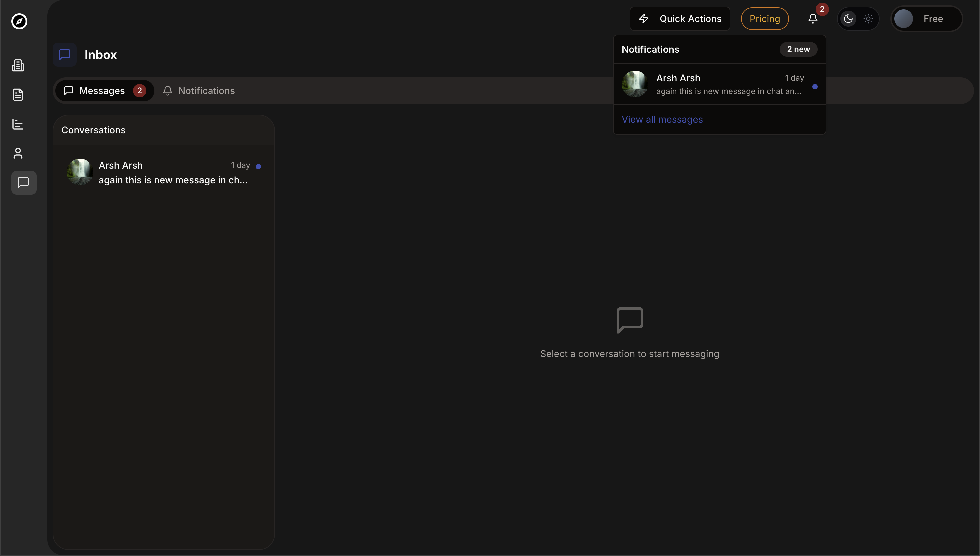
Task: Click Arsh Arsh avatar in Conversations
Action: (x=80, y=172)
